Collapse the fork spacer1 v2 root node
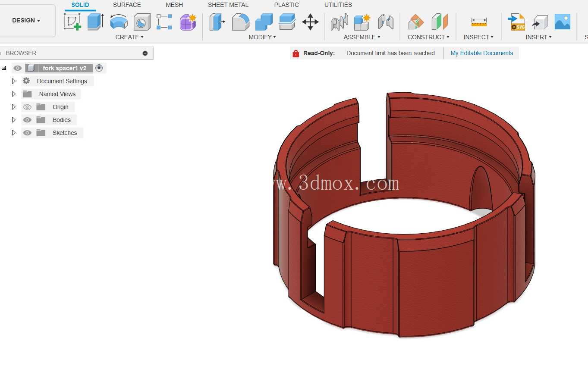This screenshot has height=366, width=588. [4, 68]
